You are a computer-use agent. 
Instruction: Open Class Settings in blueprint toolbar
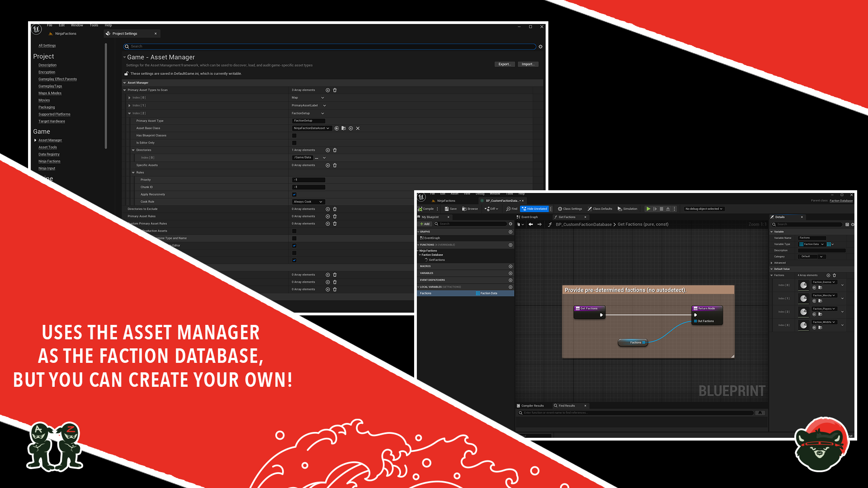pos(570,209)
